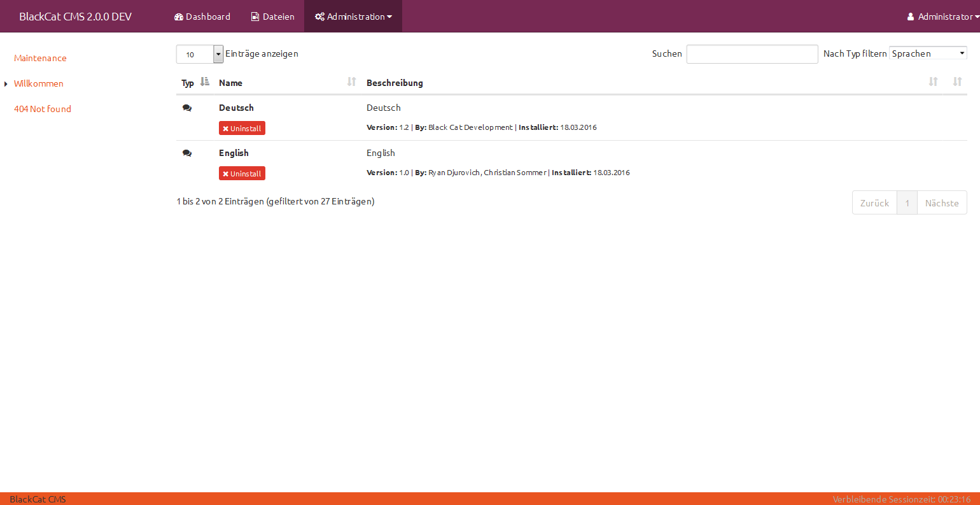
Task: Open the 404 Not found page link
Action: 43,109
